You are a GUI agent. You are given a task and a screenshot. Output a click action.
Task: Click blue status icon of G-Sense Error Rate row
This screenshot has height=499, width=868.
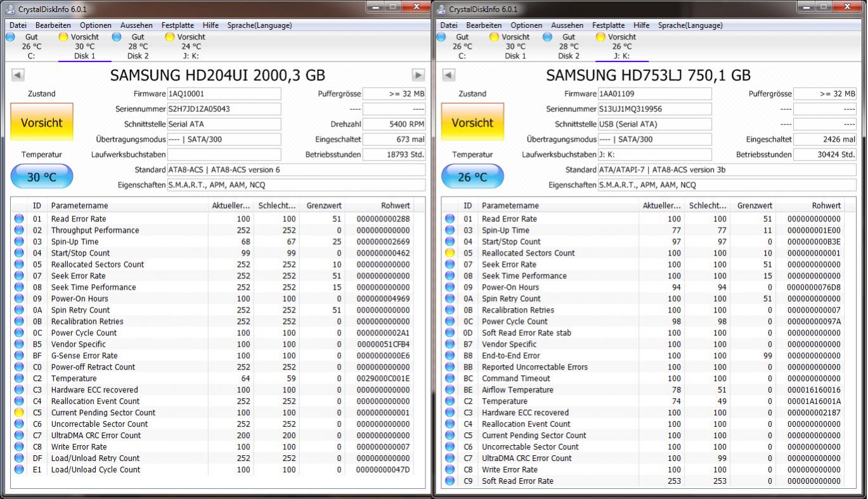click(19, 356)
